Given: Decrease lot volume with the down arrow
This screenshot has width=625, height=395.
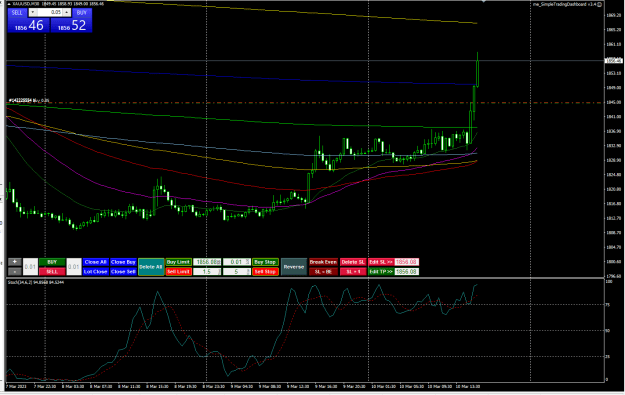Looking at the screenshot, I should point(32,12).
